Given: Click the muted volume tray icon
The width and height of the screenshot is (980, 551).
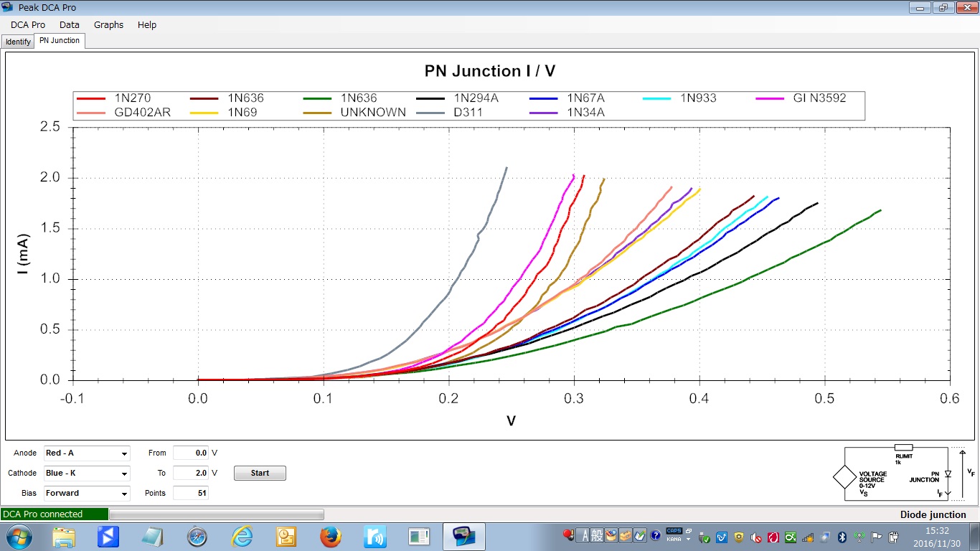Looking at the screenshot, I should coord(755,537).
